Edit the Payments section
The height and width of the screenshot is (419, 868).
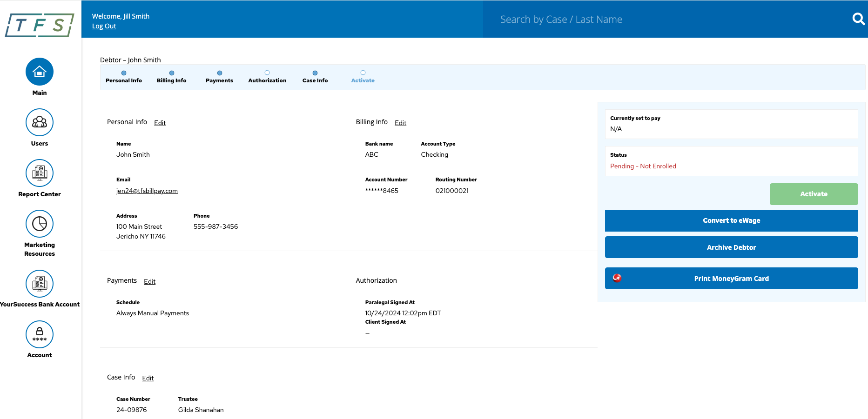pyautogui.click(x=149, y=281)
